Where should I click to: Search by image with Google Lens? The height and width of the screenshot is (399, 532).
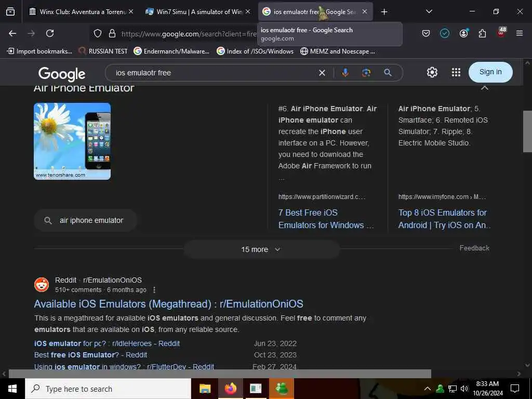pos(366,73)
